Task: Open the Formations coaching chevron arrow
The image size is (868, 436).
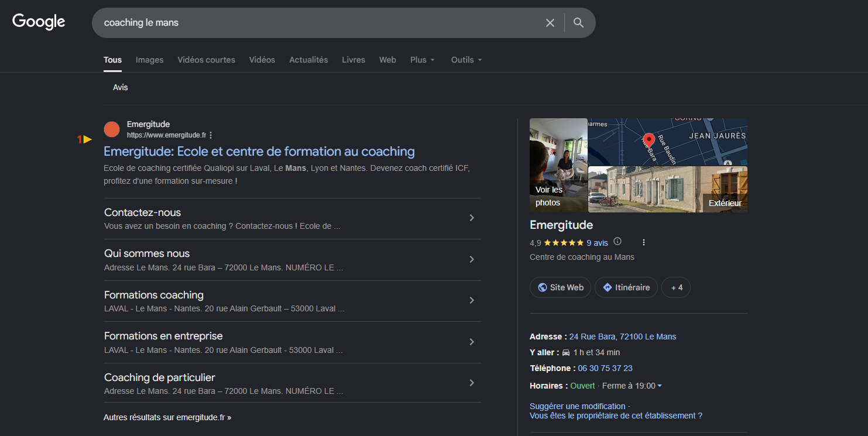Action: (x=472, y=300)
